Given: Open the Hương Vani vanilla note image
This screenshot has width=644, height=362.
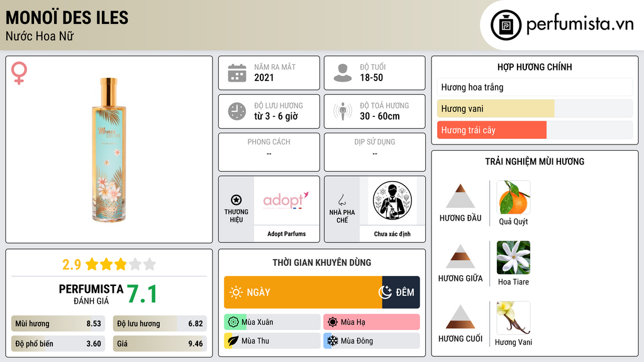Looking at the screenshot, I should pos(513,318).
